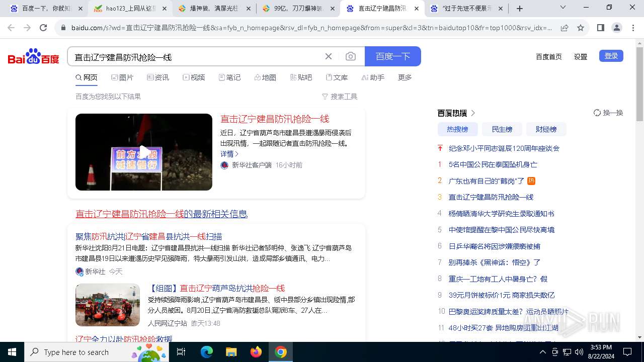The height and width of the screenshot is (362, 644).
Task: Click 百度首页 link
Action: (x=548, y=57)
